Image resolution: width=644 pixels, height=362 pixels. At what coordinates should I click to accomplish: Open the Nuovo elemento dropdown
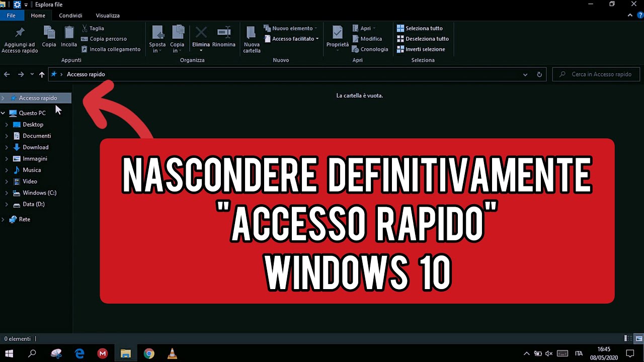[291, 28]
